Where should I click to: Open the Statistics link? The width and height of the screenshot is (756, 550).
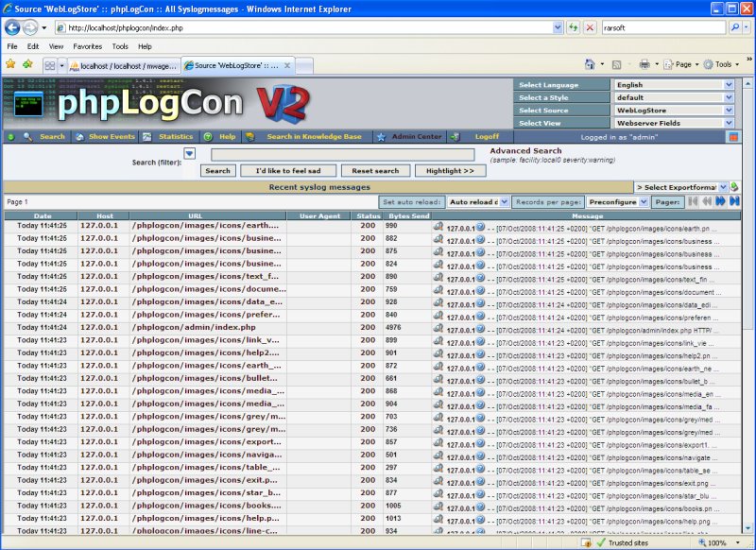coord(176,137)
